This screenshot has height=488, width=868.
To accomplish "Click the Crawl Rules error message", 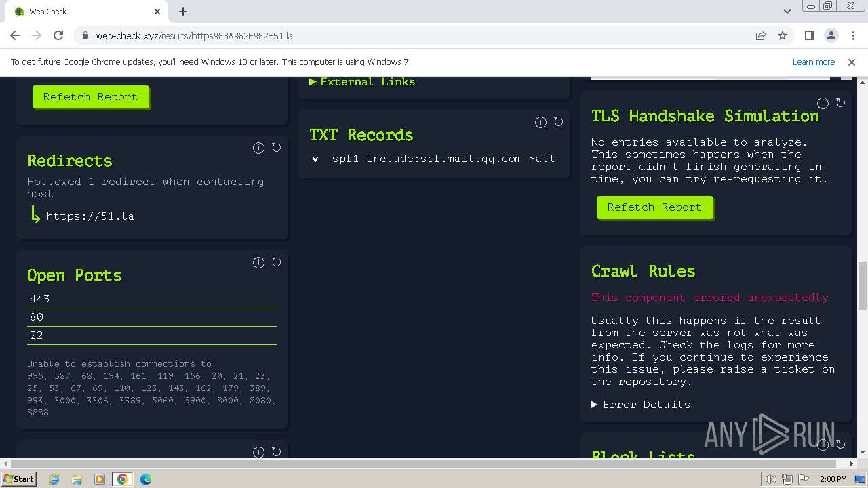I will click(710, 298).
